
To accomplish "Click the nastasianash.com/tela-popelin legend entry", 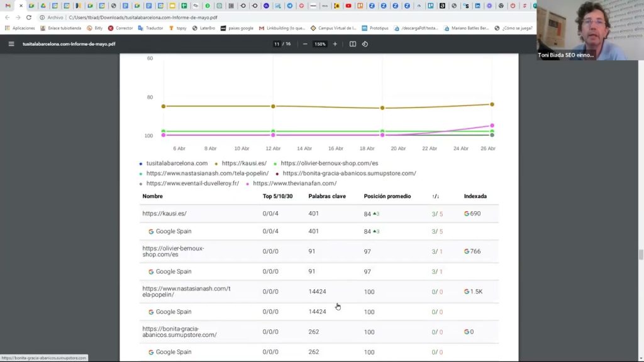I will coord(208,173).
